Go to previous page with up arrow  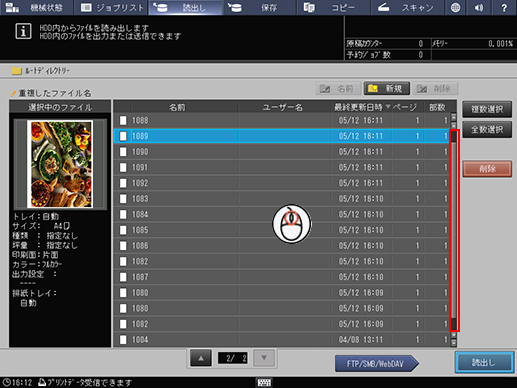point(201,358)
